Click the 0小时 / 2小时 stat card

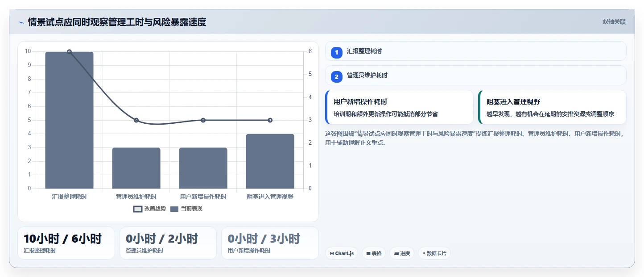coord(168,243)
